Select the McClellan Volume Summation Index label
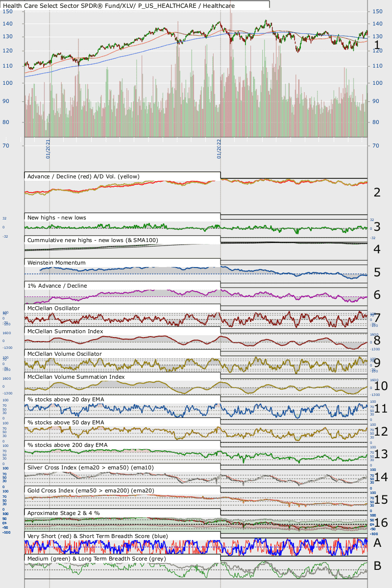Screen dimensions: 392x588 point(76,377)
